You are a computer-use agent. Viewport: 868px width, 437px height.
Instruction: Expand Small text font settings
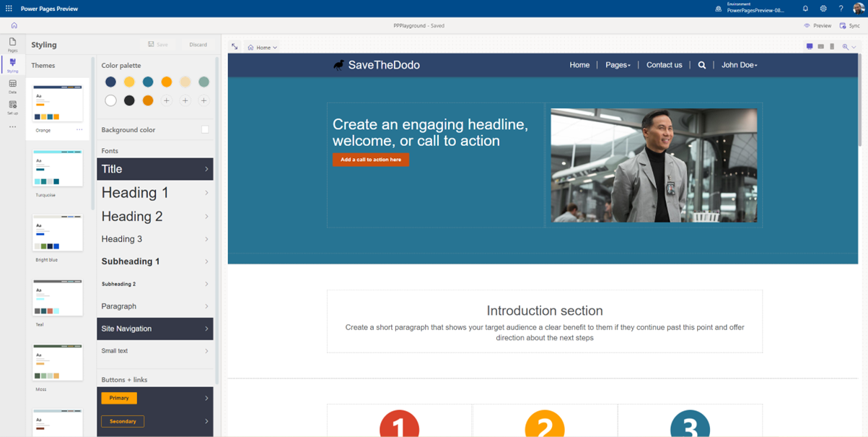tap(155, 351)
